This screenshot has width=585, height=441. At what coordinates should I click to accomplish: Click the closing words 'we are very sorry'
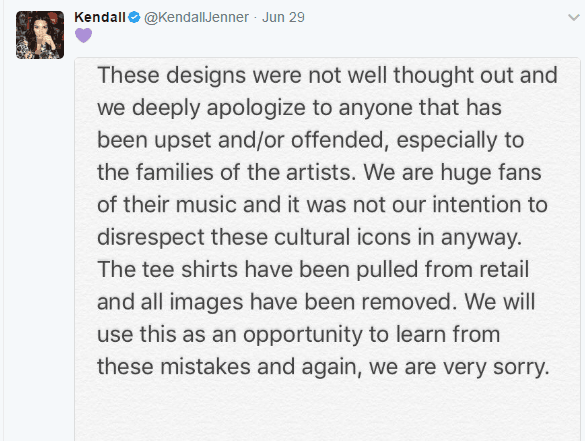pyautogui.click(x=459, y=367)
